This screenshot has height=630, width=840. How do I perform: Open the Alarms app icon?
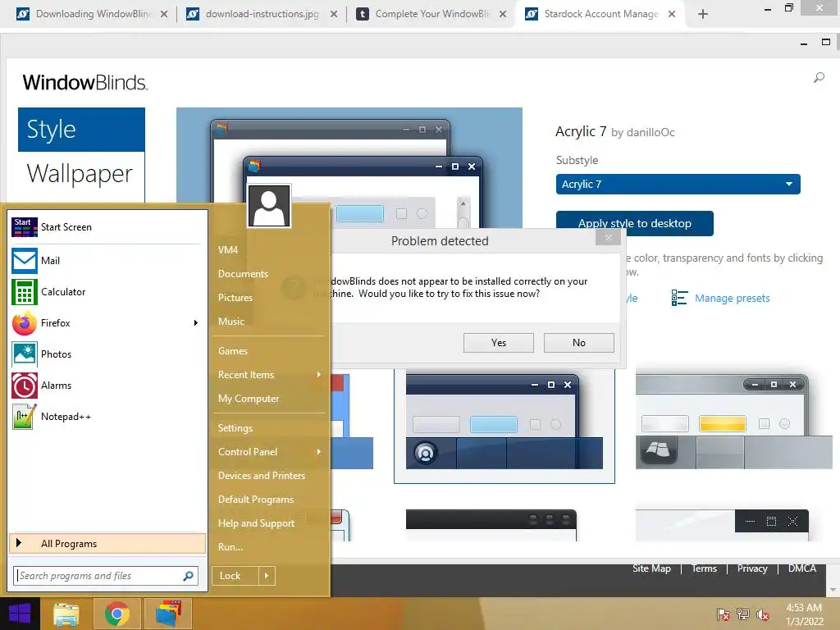[24, 386]
